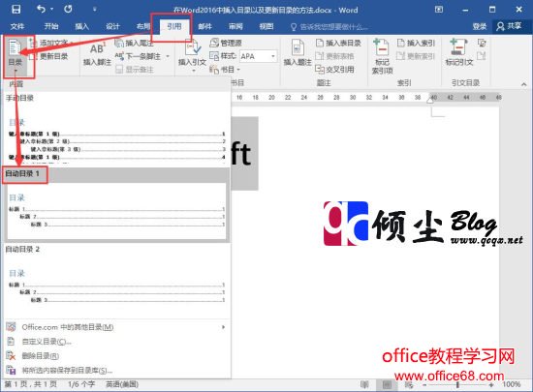
Task: Click 显示备注 (Show Notes) button
Action: pyautogui.click(x=135, y=70)
